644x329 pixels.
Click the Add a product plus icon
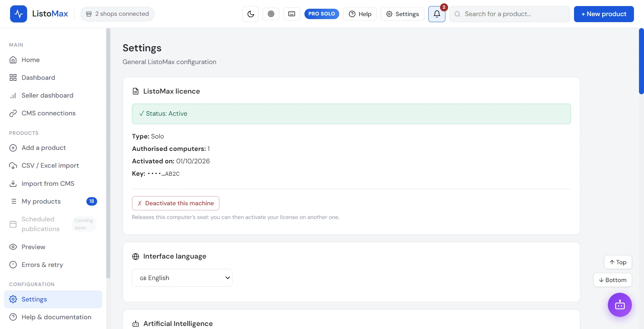click(x=13, y=148)
